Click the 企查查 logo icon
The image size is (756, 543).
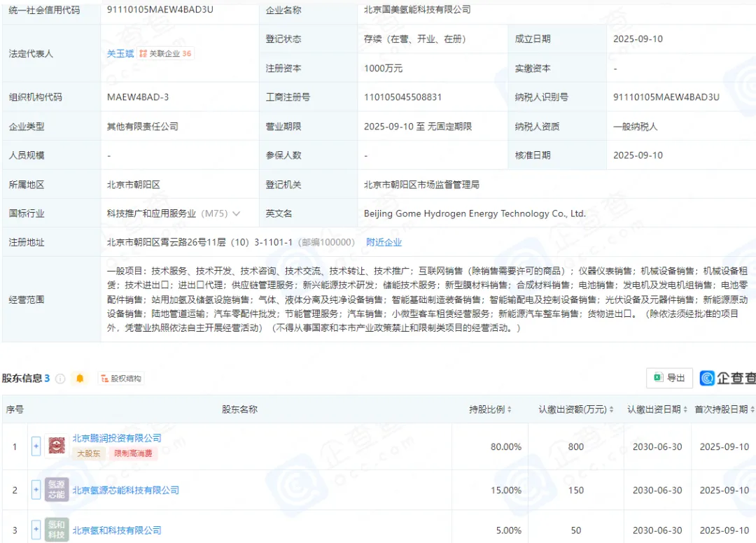707,379
